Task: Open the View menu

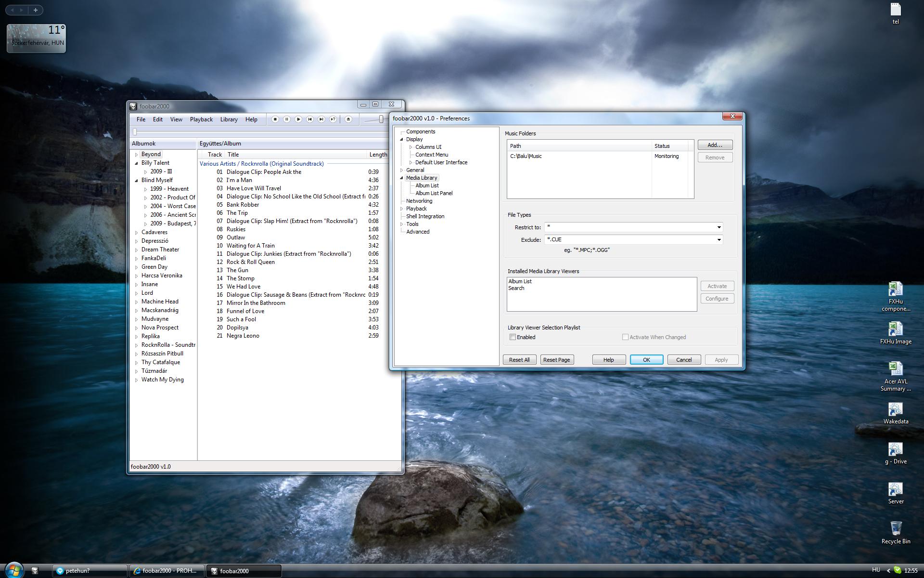Action: (x=176, y=119)
